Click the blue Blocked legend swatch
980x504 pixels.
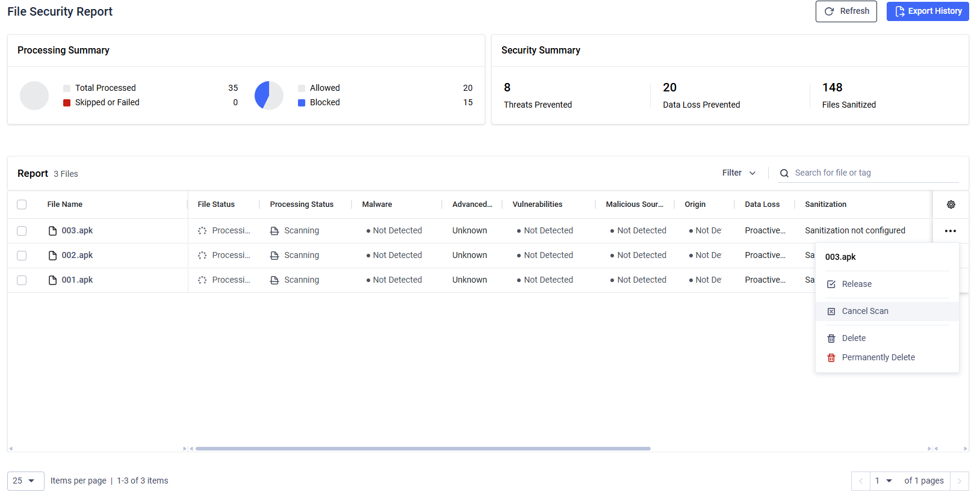(x=302, y=103)
